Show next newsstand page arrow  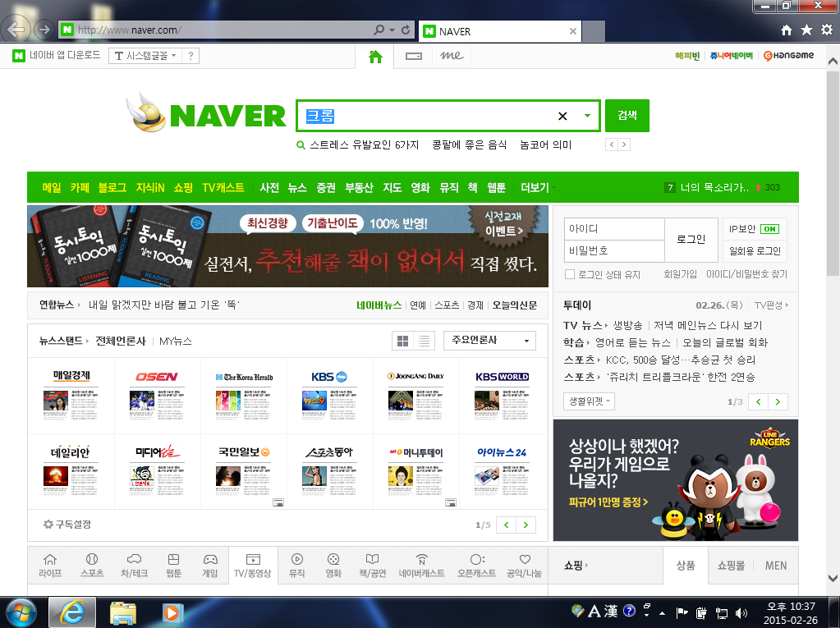[x=526, y=525]
